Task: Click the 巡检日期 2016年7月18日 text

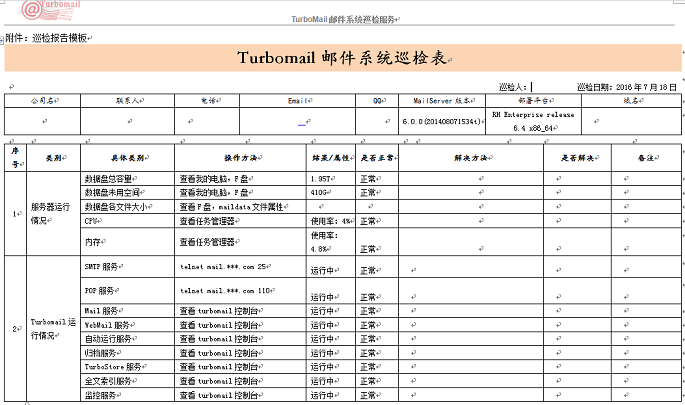Action: coord(627,87)
